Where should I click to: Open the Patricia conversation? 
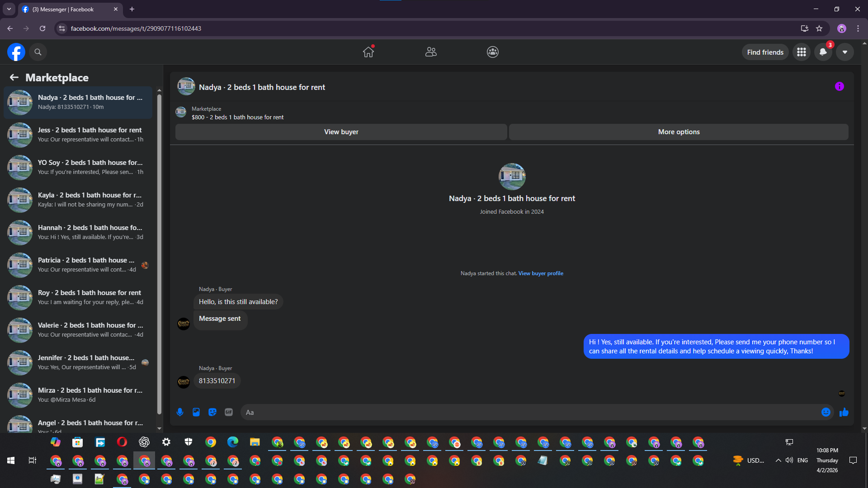78,265
